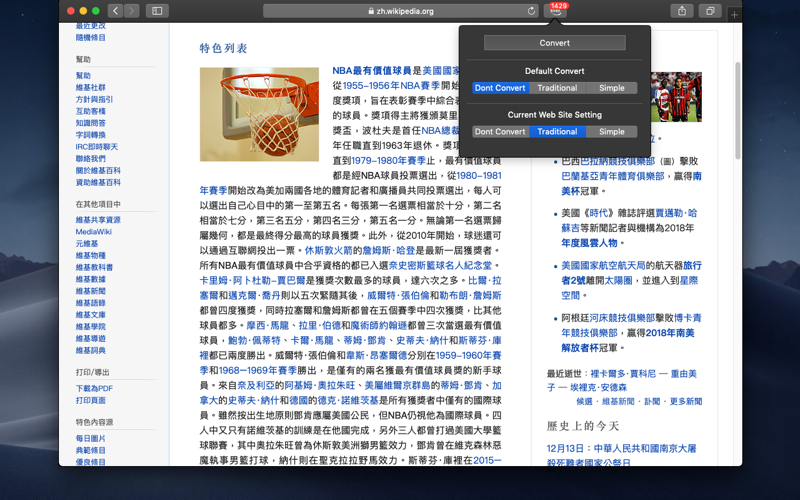The width and height of the screenshot is (800, 500).
Task: Select Traditional under Default Convert
Action: coord(557,88)
